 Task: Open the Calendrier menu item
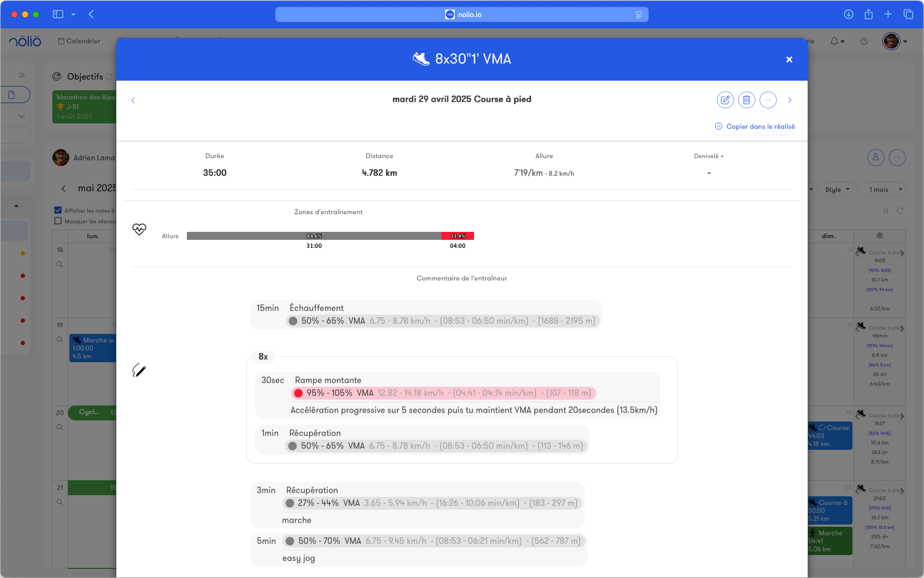coord(79,41)
